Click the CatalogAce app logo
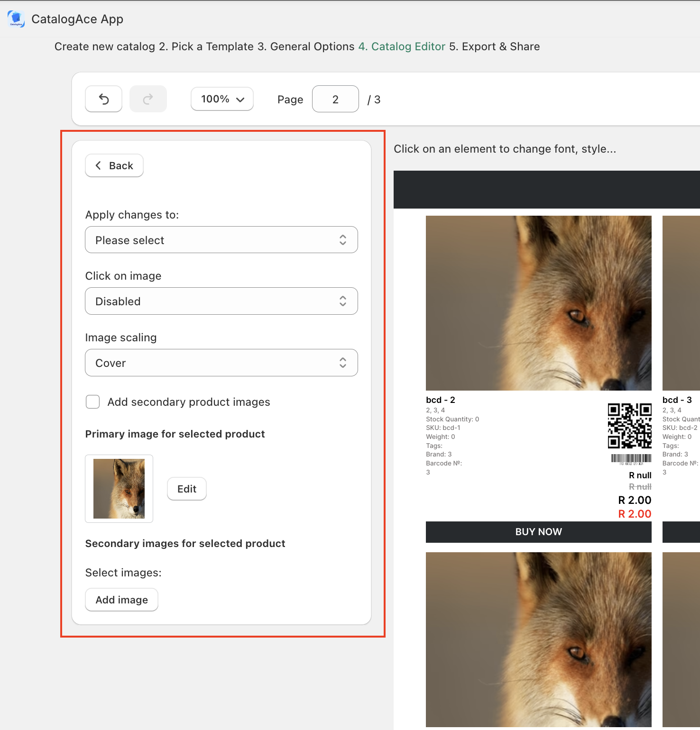Image resolution: width=700 pixels, height=730 pixels. [16, 19]
